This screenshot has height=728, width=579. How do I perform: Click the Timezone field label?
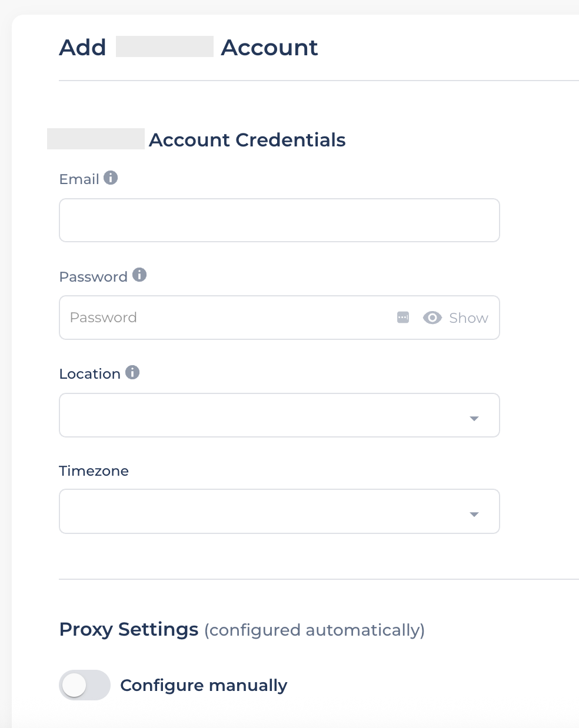tap(94, 471)
